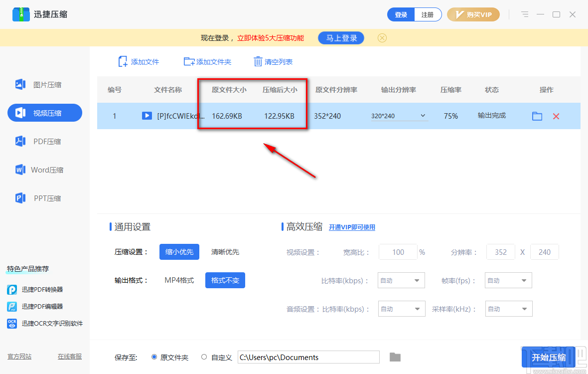The image size is (588, 374).
Task: Select the 原文件夹 save option
Action: (x=154, y=357)
